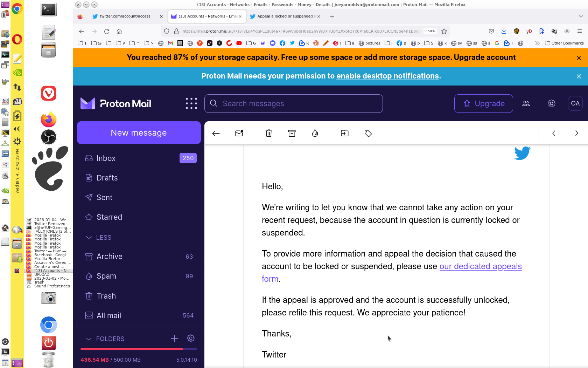Screen dimensions: 588x368
Task: Click enable desktop notifications link
Action: 387,76
